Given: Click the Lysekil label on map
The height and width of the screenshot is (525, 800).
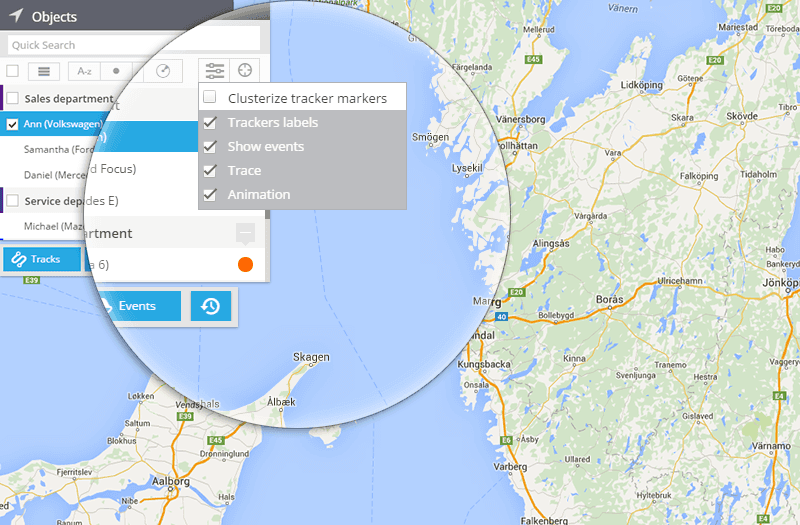Looking at the screenshot, I should (467, 168).
